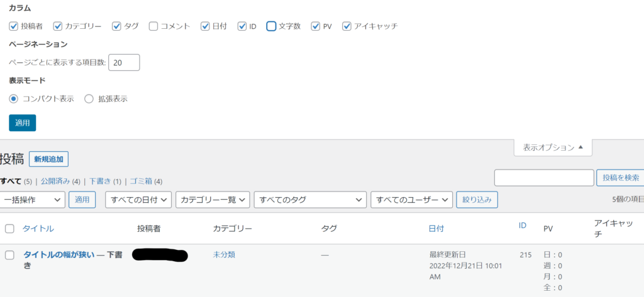Check the 文字数 column checkbox
Screen dimensions: 644x297
pyautogui.click(x=272, y=26)
